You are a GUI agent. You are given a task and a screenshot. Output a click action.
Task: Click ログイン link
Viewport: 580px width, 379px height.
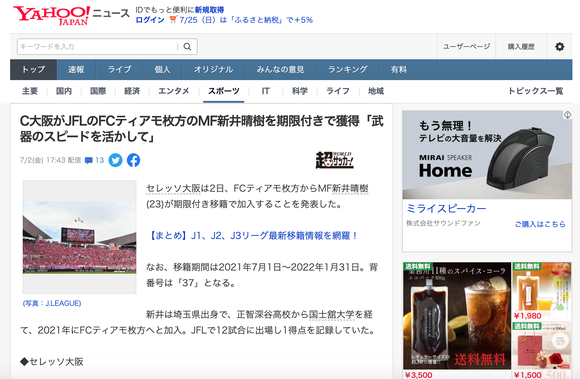[150, 20]
